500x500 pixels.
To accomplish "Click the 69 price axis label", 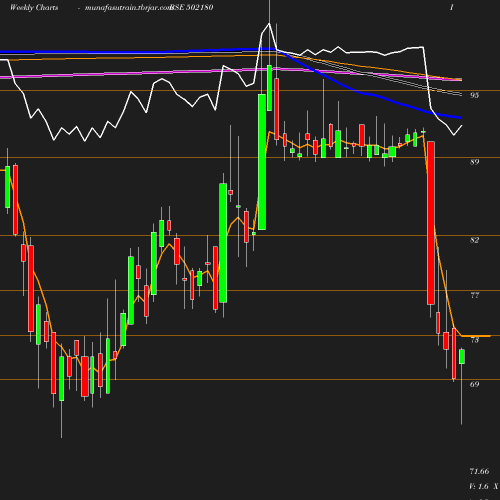I will tap(474, 384).
